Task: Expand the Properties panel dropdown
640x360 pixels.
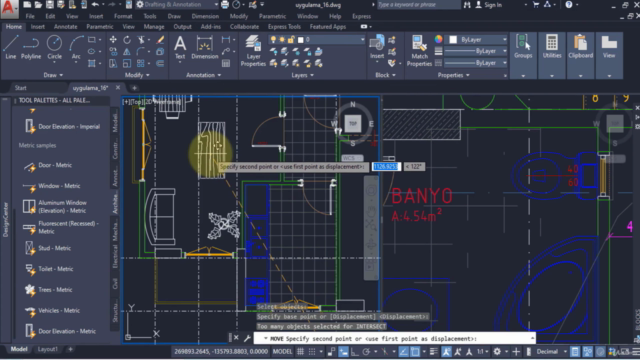Action: 454,75
